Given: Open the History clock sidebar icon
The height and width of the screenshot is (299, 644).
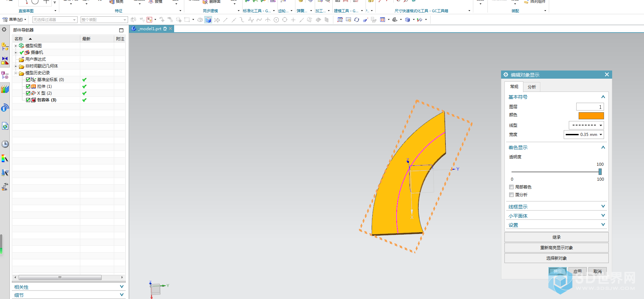Looking at the screenshot, I should 5,144.
